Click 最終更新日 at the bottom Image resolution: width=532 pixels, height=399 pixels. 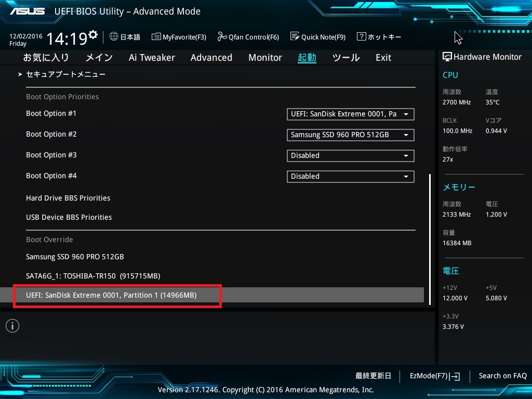click(373, 376)
